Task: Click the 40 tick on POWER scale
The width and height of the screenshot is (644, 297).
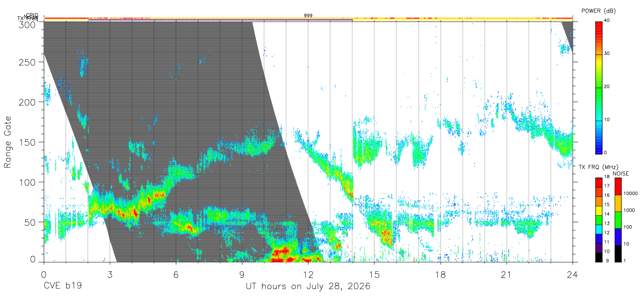Action: pyautogui.click(x=607, y=21)
